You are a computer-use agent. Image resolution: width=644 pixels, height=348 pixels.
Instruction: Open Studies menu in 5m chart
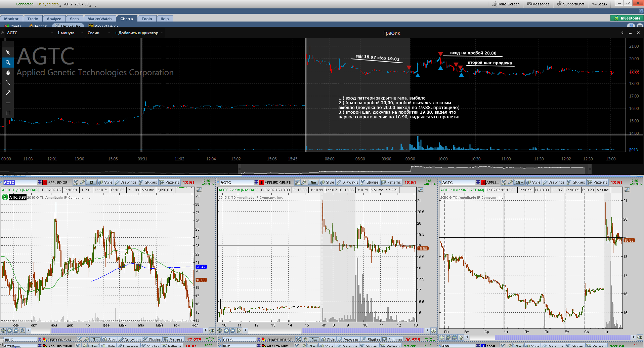[x=370, y=182]
